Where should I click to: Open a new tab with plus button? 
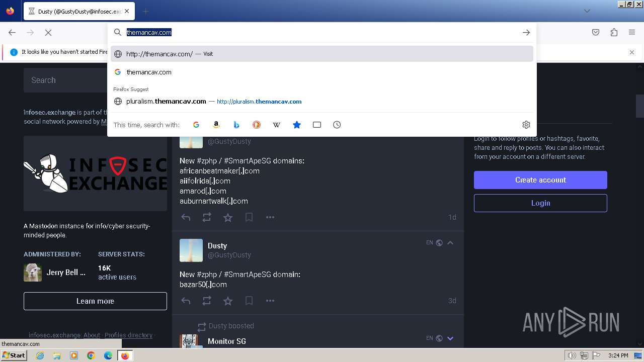(x=146, y=11)
